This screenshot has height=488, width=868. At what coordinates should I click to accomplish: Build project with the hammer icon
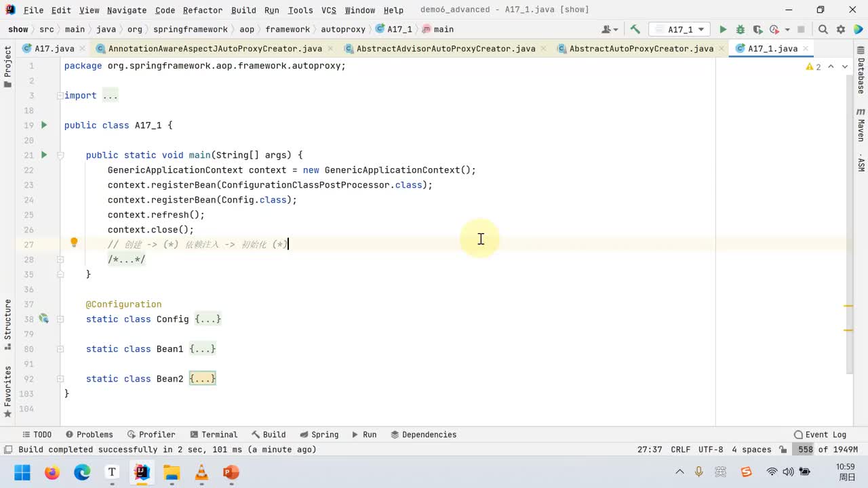635,30
